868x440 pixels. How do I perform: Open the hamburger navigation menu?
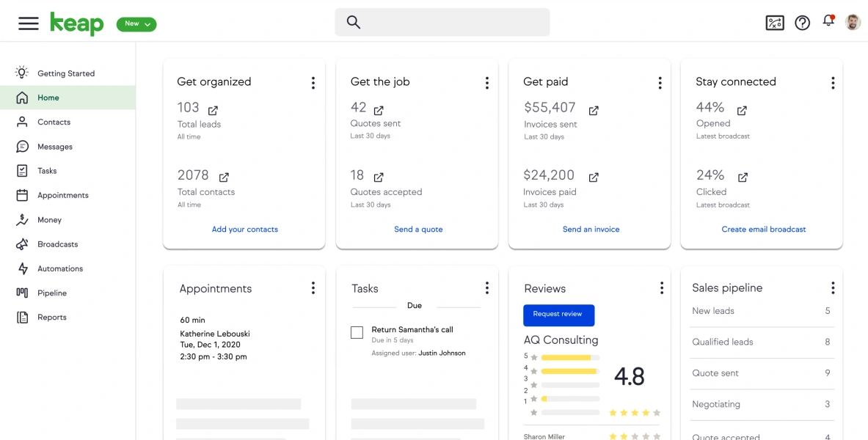(29, 23)
